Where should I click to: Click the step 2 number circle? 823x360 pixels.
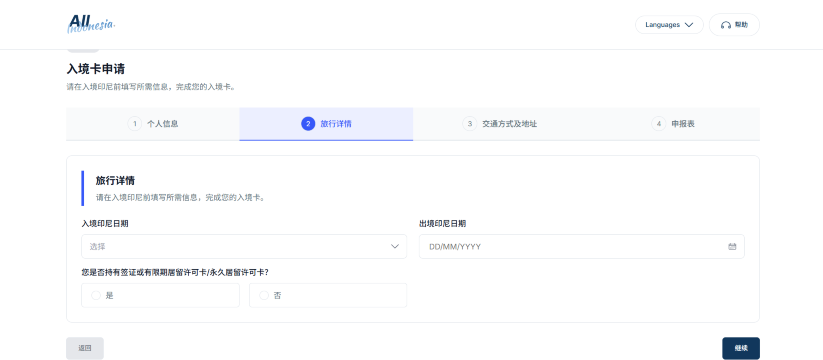click(x=308, y=124)
